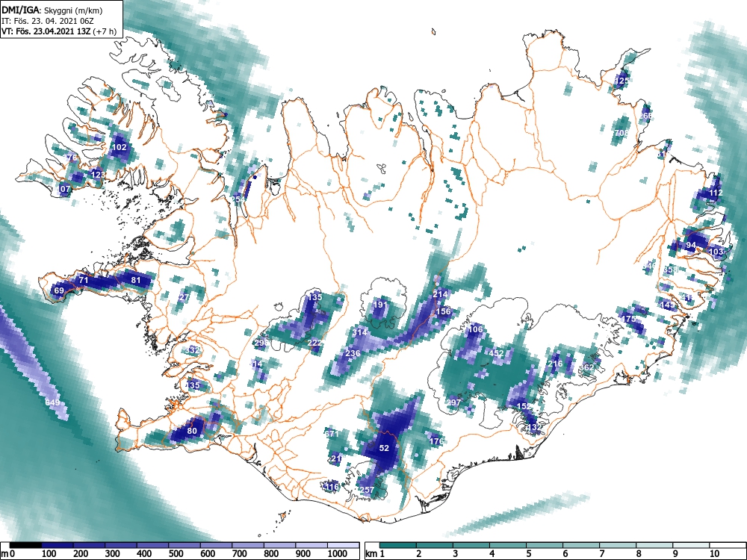This screenshot has width=747, height=560.
Task: Click the 'DMI/IGA: Skyggni (m/km)' title text
Action: pos(52,10)
